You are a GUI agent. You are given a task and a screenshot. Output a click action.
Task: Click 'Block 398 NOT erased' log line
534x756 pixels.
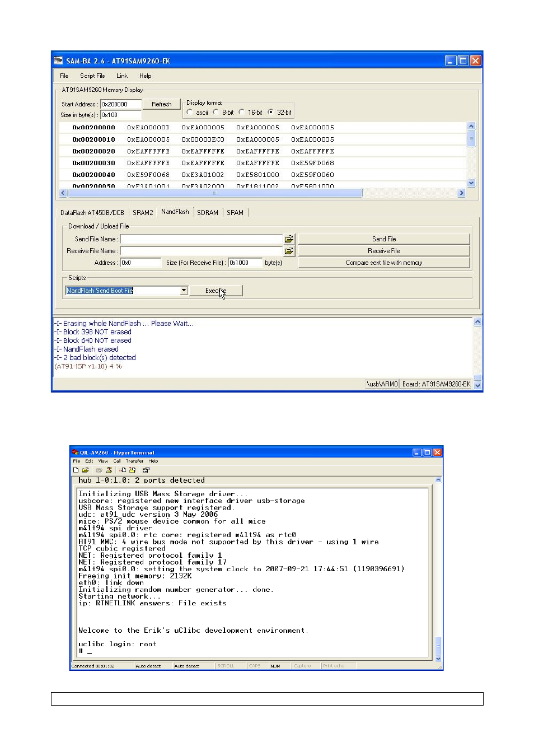pyautogui.click(x=93, y=332)
